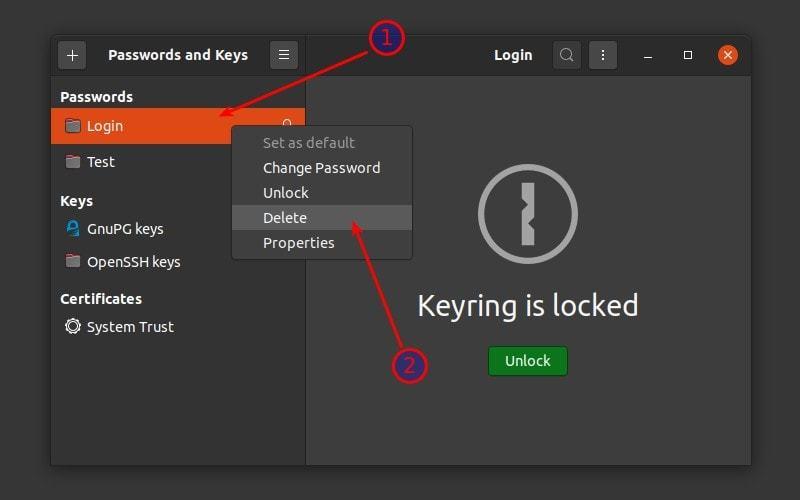Open Properties from the context menu
The height and width of the screenshot is (500, 800).
coord(298,242)
